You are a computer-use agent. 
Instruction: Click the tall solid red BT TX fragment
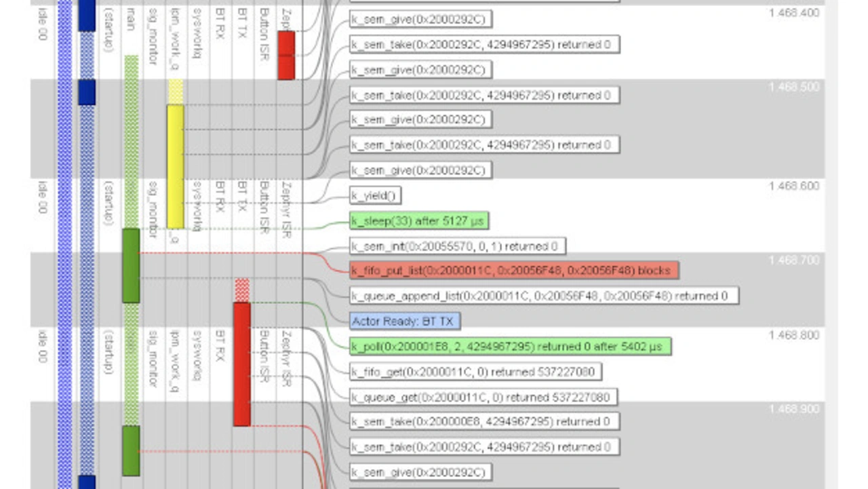pyautogui.click(x=242, y=364)
